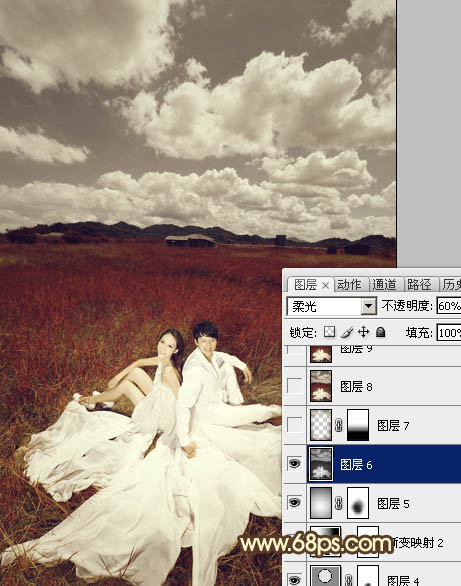
Task: Select the 图层 8 layer thumbnail
Action: 321,386
